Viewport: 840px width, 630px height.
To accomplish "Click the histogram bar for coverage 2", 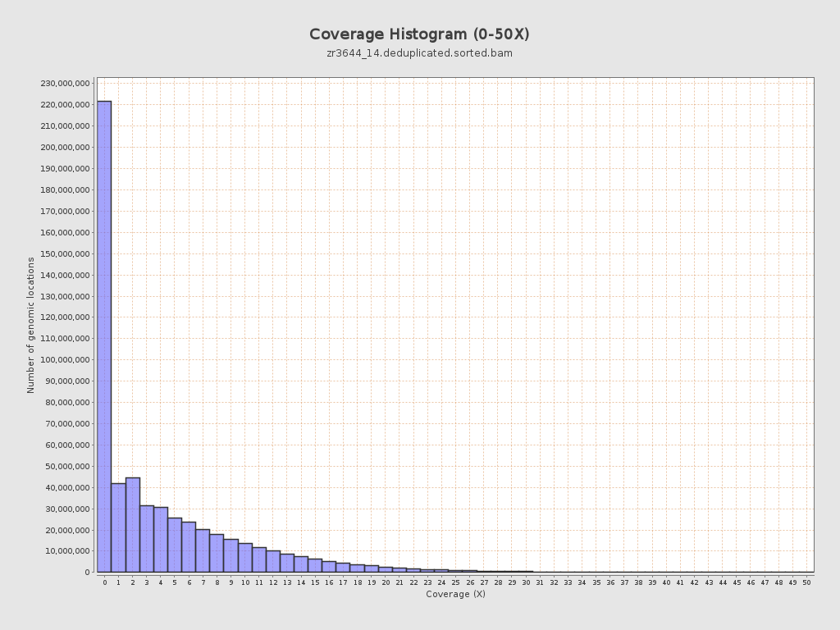I will coord(133,525).
